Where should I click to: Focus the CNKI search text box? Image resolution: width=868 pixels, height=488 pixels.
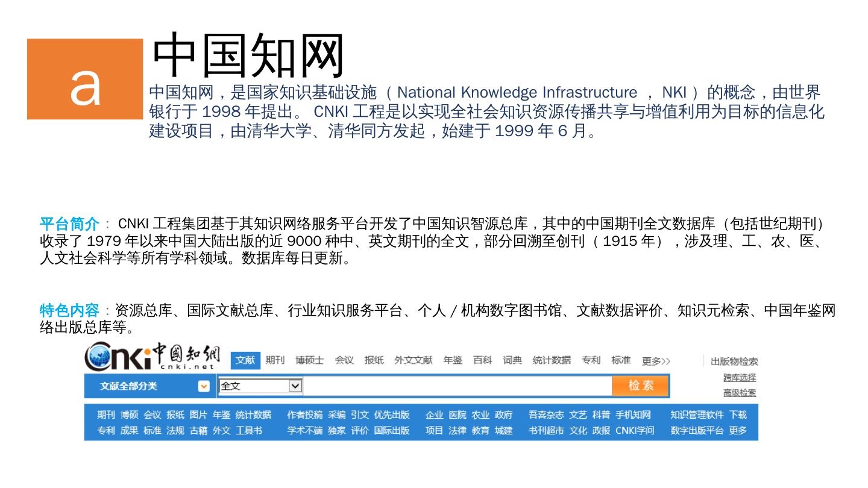tap(457, 386)
